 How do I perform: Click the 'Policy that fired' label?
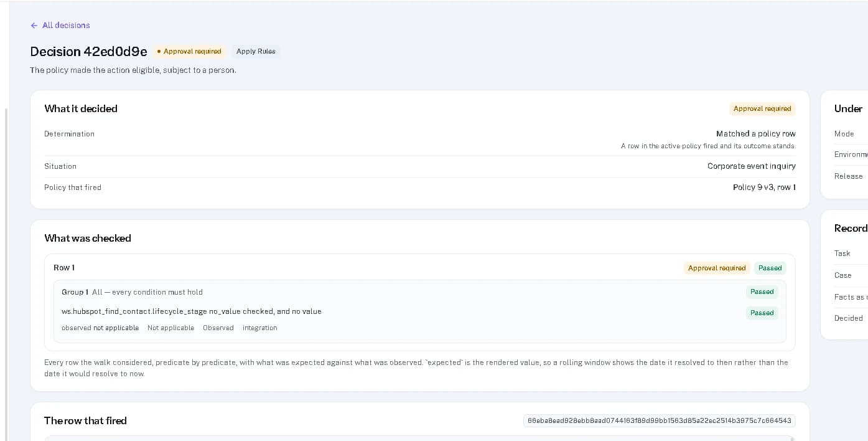(x=73, y=187)
